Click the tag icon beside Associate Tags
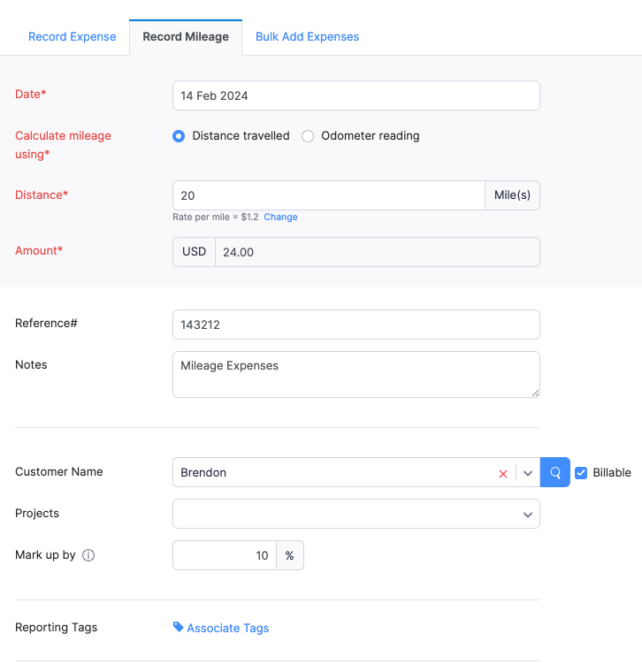This screenshot has width=642, height=672. click(179, 627)
